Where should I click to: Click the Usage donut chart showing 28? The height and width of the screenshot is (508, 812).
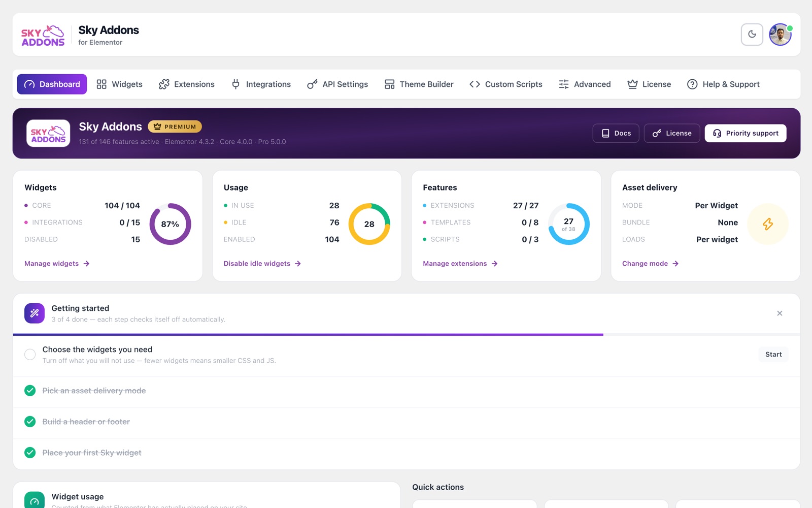[369, 224]
